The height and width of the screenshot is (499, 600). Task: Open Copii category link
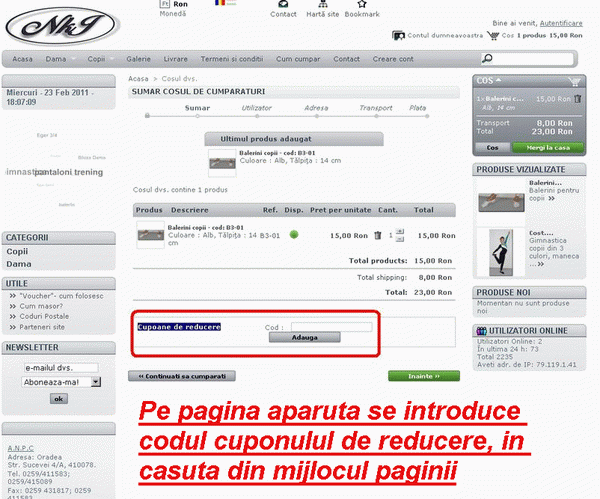[17, 251]
